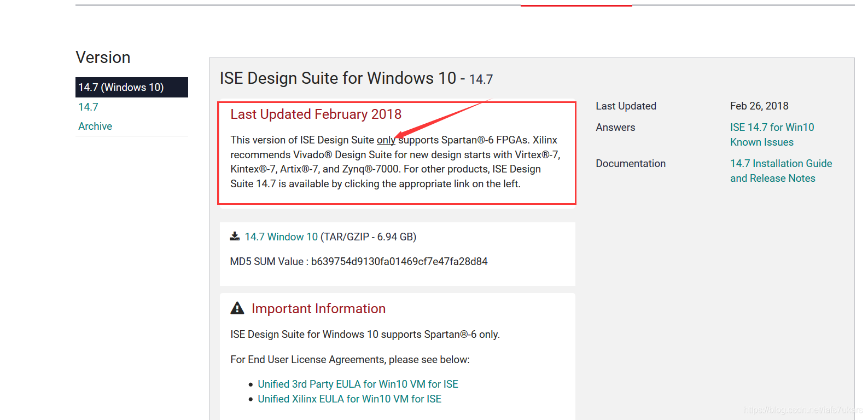This screenshot has width=868, height=420.
Task: Click the Feb 26, 2018 date value
Action: pos(759,106)
